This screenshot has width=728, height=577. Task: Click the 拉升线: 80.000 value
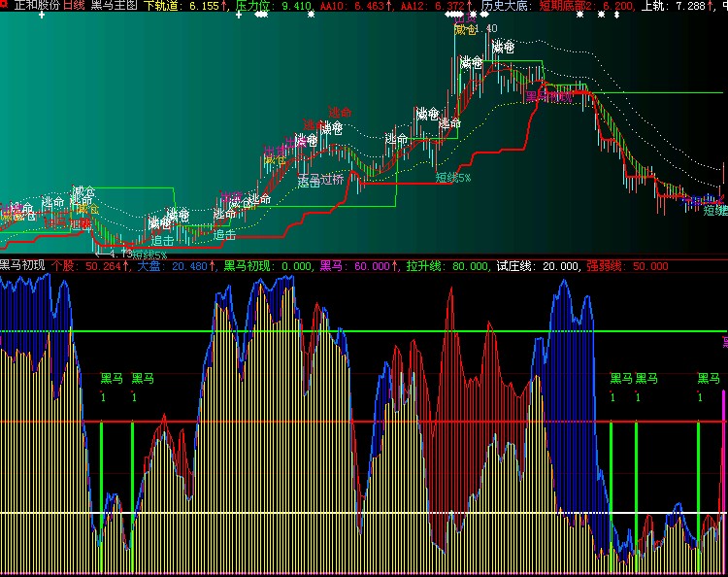pos(447,266)
